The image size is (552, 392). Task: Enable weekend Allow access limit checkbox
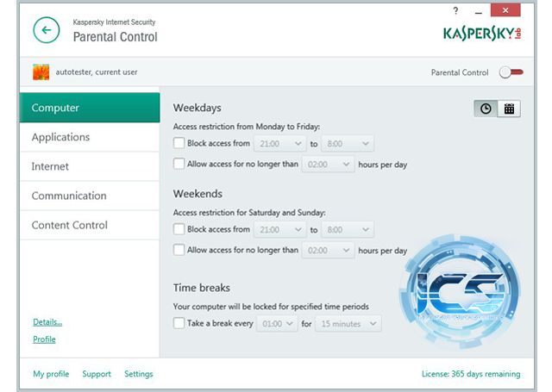coord(179,250)
